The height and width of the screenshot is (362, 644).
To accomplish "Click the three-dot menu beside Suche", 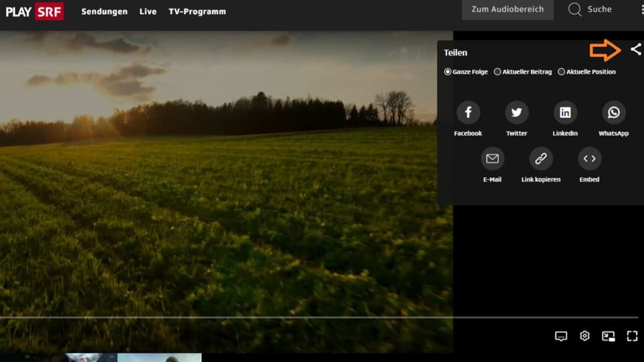I will click(x=643, y=9).
